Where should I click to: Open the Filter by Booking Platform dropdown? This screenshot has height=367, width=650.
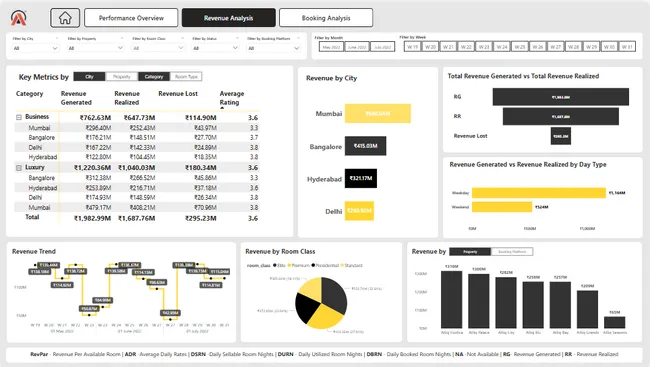point(274,48)
